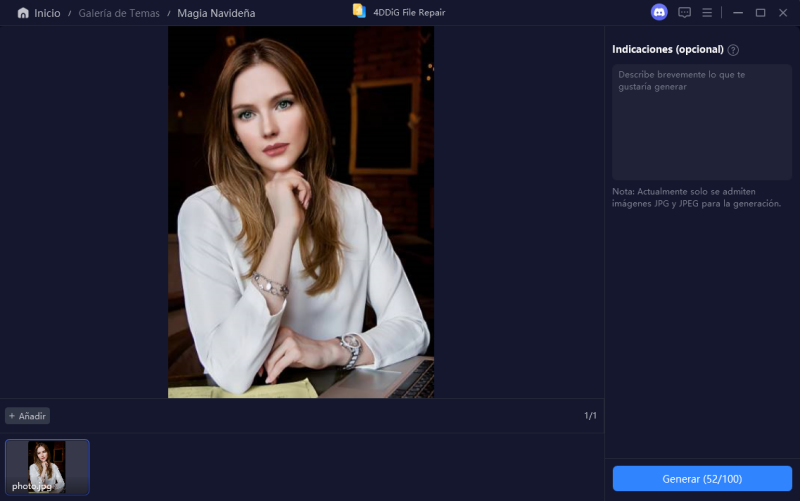Click the Indicaciones (opcional) heading
This screenshot has height=501, width=800.
(x=668, y=49)
